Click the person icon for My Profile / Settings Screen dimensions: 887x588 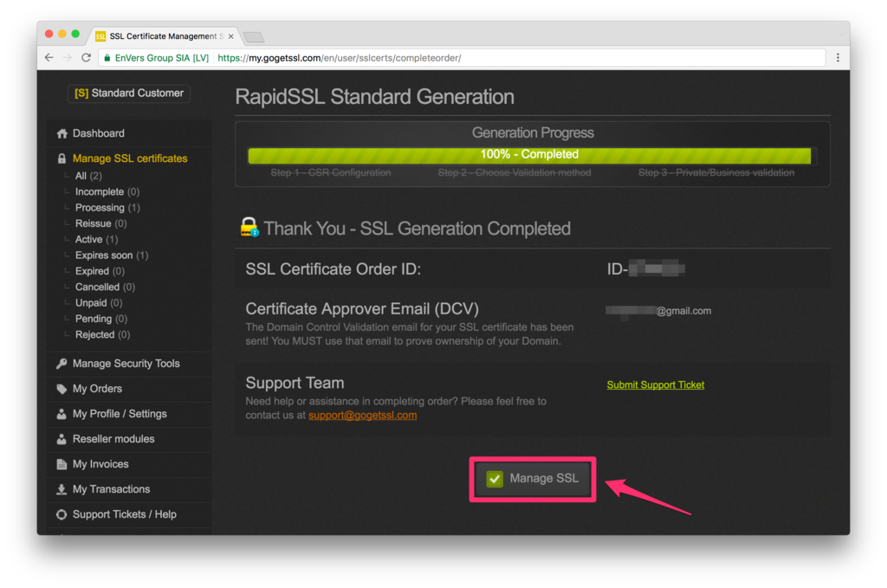[x=62, y=414]
